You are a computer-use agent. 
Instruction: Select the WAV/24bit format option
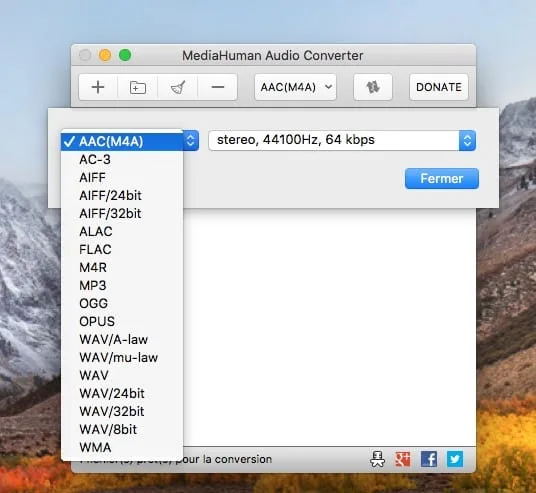tap(122, 394)
